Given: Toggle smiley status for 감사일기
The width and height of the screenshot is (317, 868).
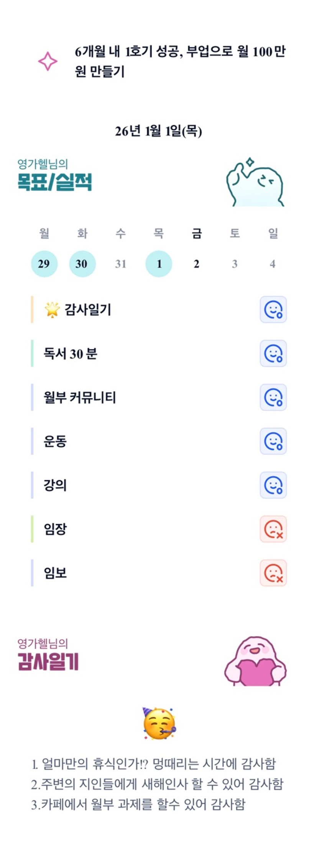Looking at the screenshot, I should click(x=273, y=309).
